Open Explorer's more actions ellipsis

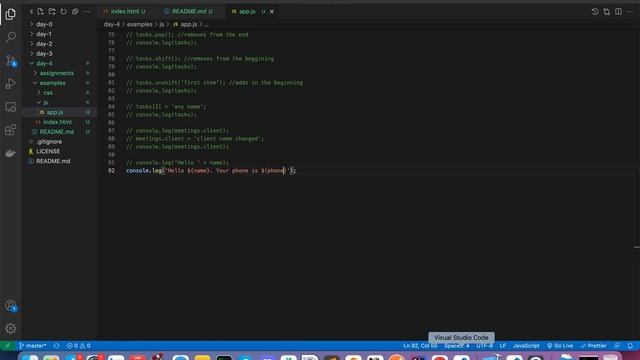pyautogui.click(x=87, y=12)
